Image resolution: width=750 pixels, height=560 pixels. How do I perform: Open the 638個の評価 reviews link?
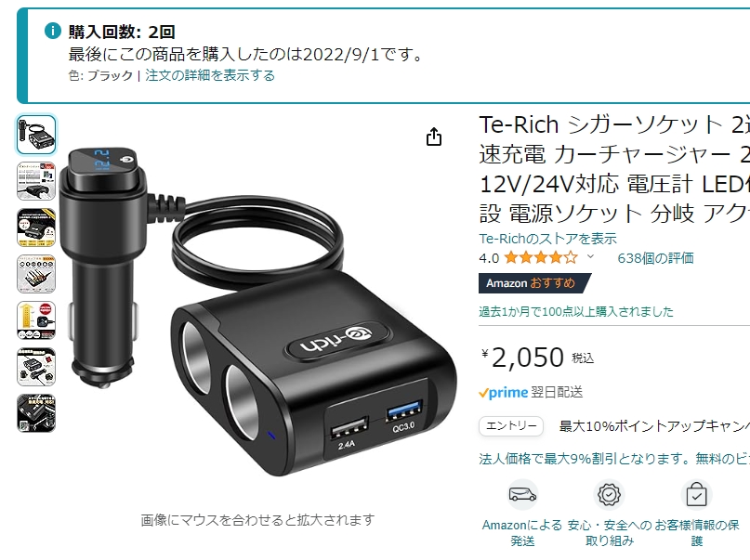tap(655, 258)
